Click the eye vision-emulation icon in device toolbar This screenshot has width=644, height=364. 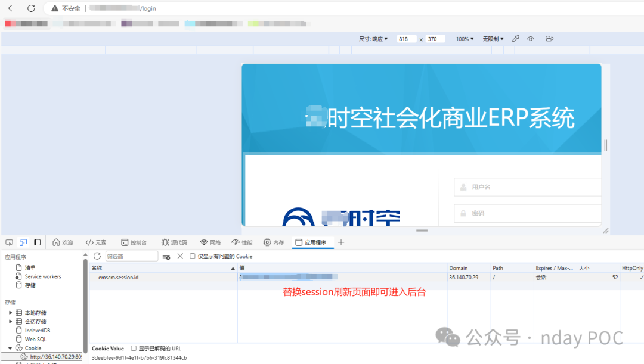pos(531,39)
